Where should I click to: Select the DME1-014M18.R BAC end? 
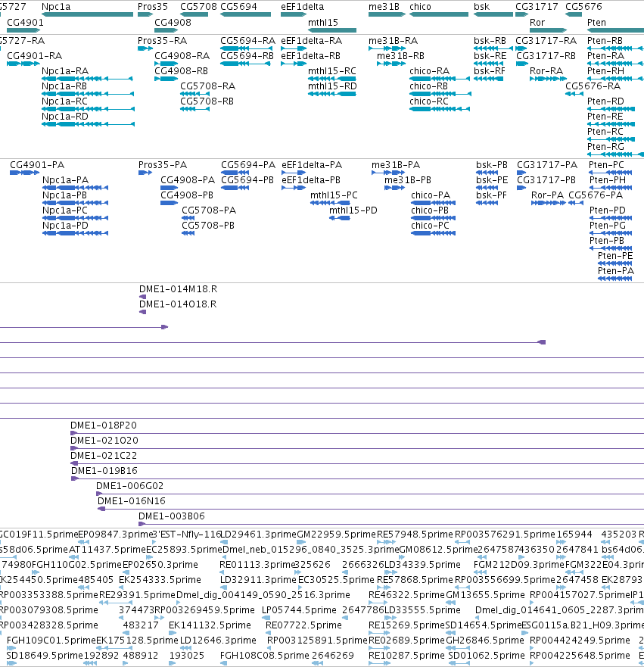143,297
